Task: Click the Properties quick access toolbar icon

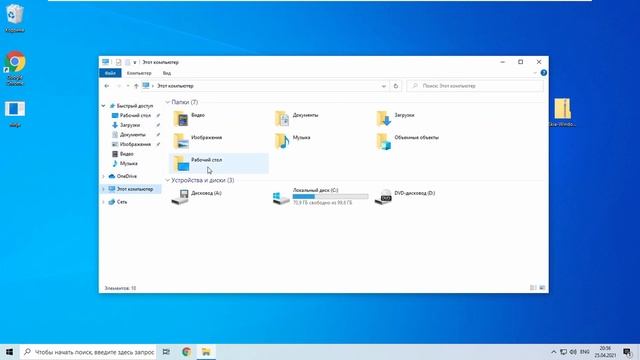Action: tap(118, 62)
